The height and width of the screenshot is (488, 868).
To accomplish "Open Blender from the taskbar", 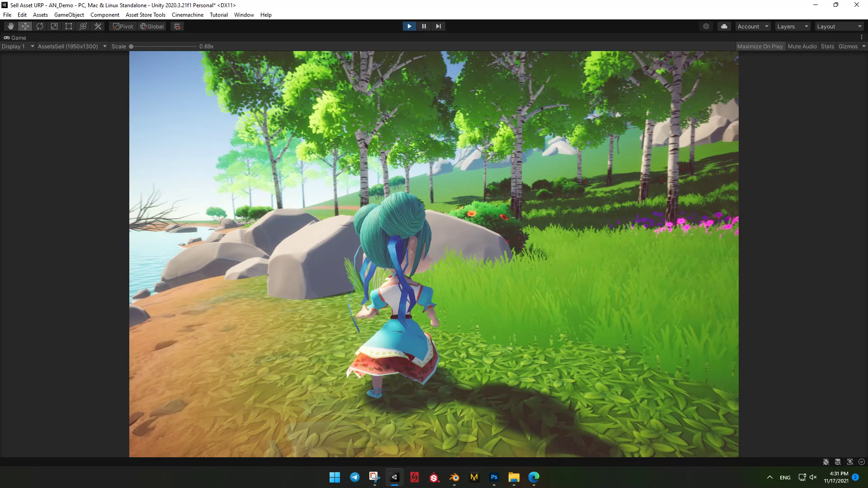I will (454, 477).
